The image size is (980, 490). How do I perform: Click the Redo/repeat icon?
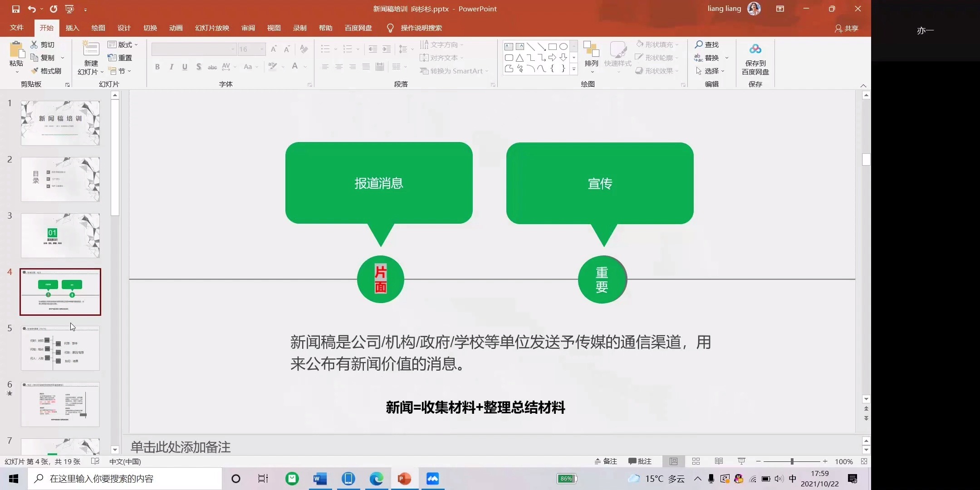tap(54, 9)
